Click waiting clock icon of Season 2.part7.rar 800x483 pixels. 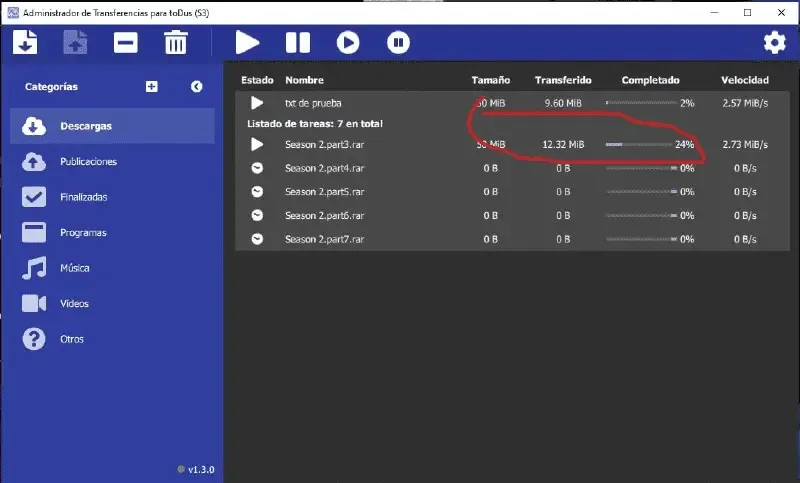257,239
